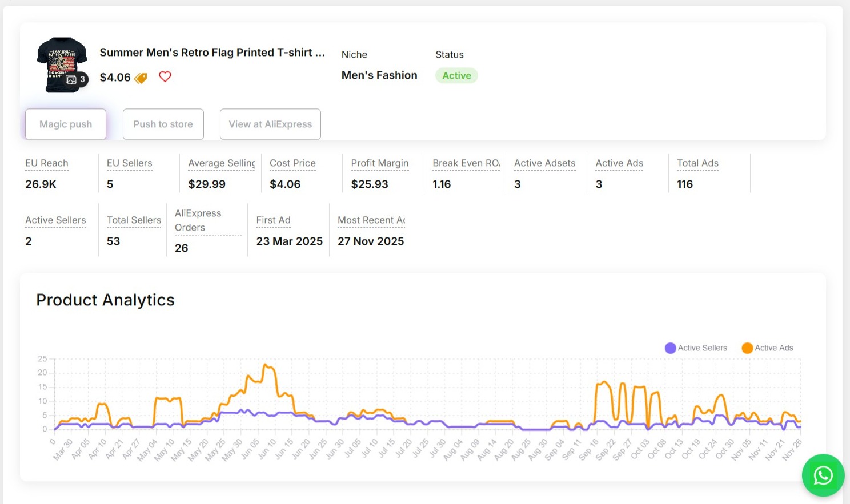Click the AliExpress Orders label

[198, 220]
